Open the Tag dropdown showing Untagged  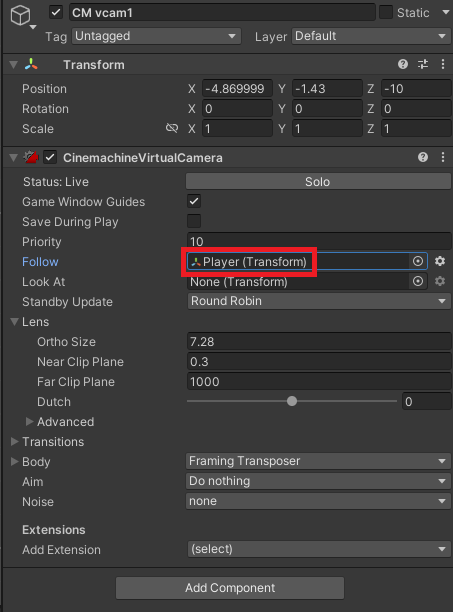[156, 36]
